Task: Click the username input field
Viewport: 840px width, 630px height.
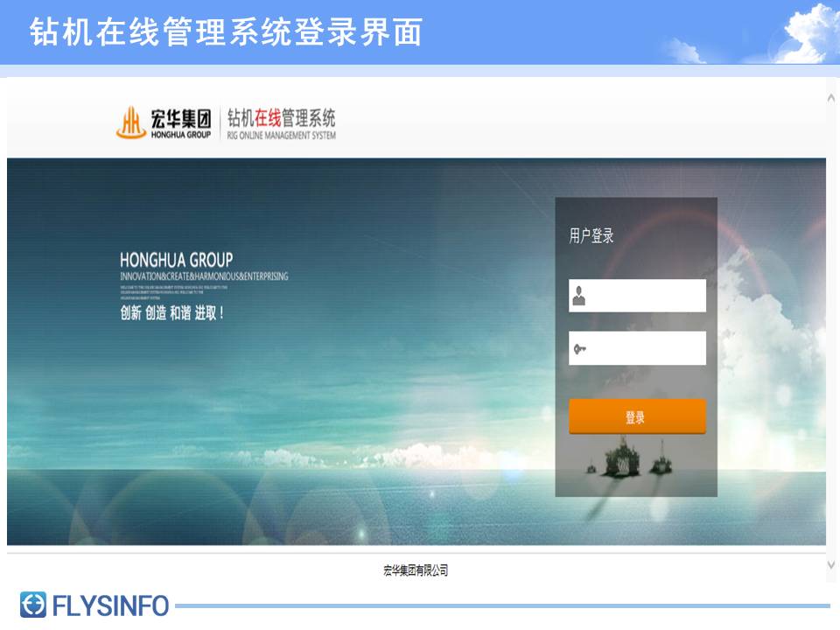Action: pos(637,296)
